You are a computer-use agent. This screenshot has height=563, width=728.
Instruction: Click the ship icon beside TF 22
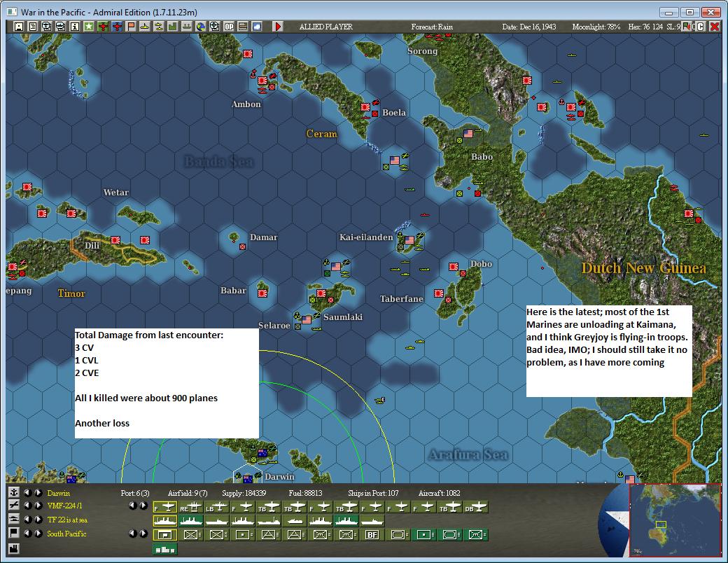pos(14,519)
